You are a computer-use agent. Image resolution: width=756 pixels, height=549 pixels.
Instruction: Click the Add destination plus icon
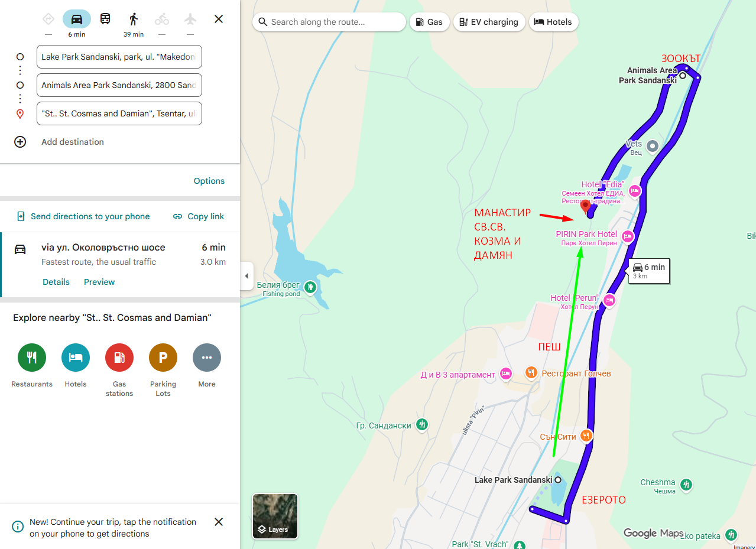(20, 142)
